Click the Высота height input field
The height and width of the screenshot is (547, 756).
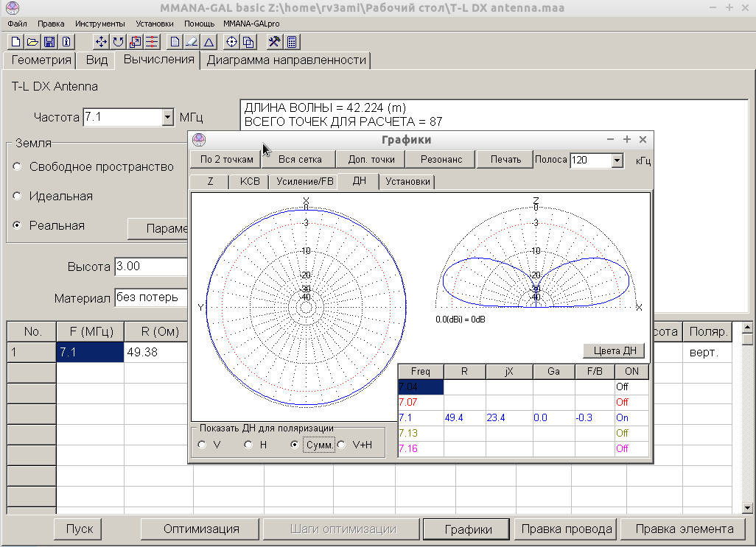(150, 267)
